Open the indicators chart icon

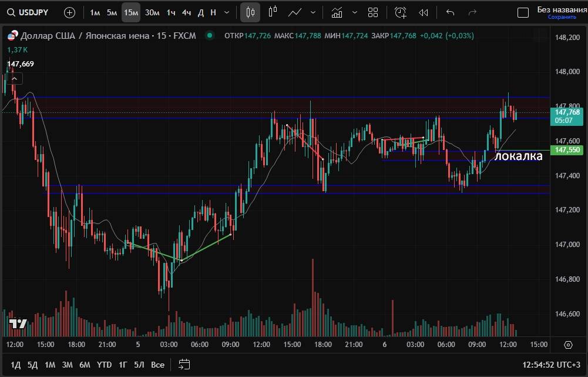[x=337, y=12]
